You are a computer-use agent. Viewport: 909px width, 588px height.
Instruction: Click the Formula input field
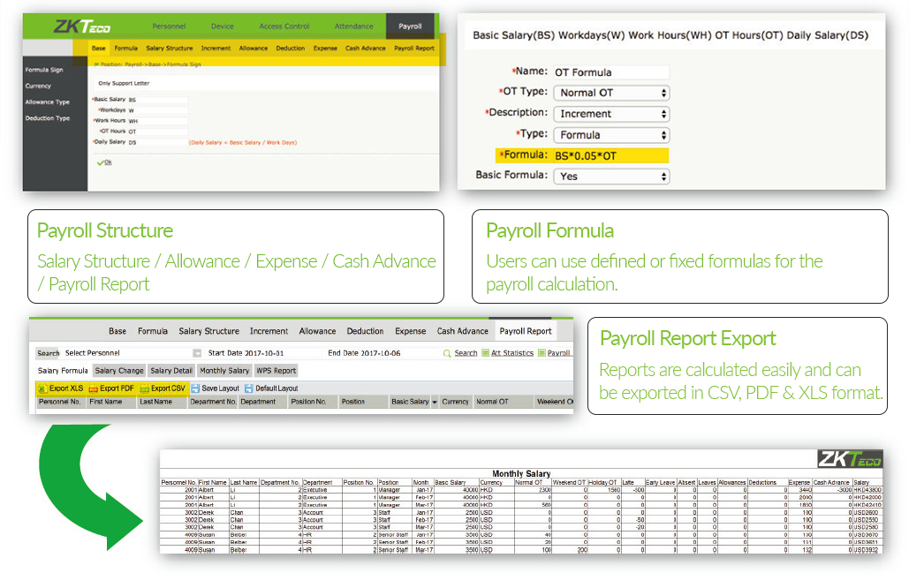610,155
